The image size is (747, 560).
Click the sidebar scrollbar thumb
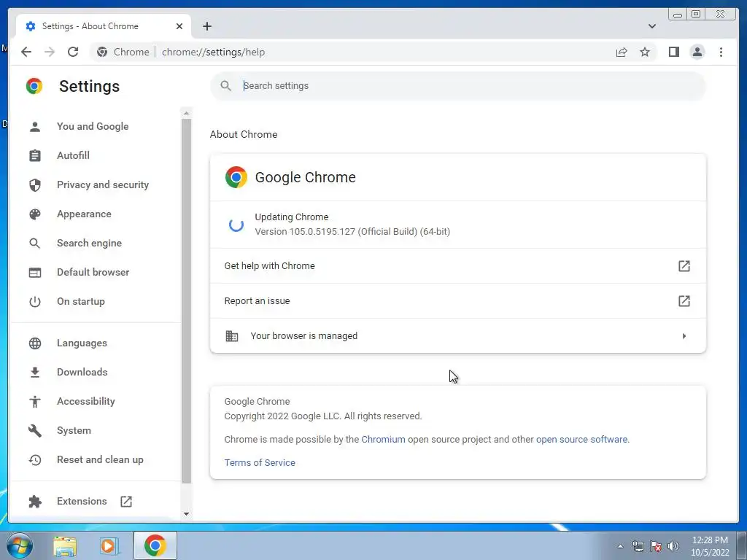coord(186,301)
